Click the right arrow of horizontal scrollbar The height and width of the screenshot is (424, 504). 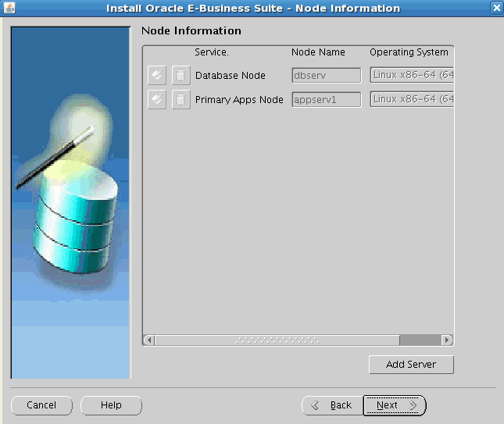(x=446, y=340)
